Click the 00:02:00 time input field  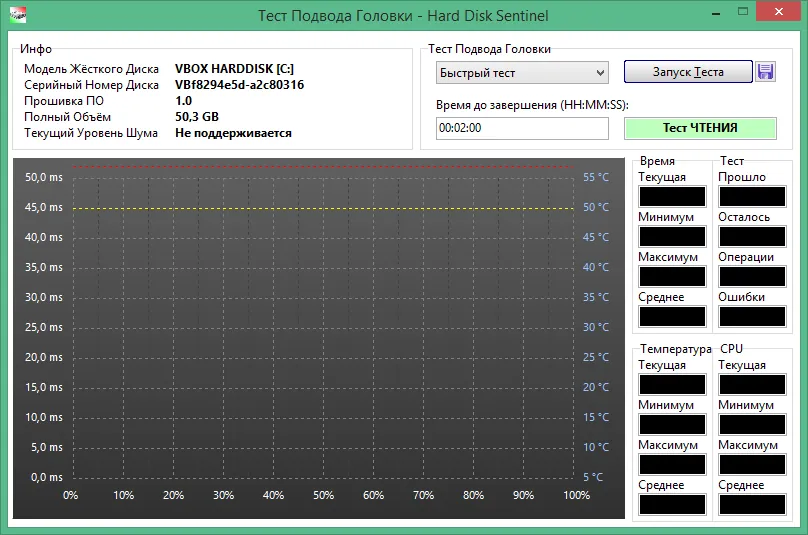pyautogui.click(x=522, y=128)
